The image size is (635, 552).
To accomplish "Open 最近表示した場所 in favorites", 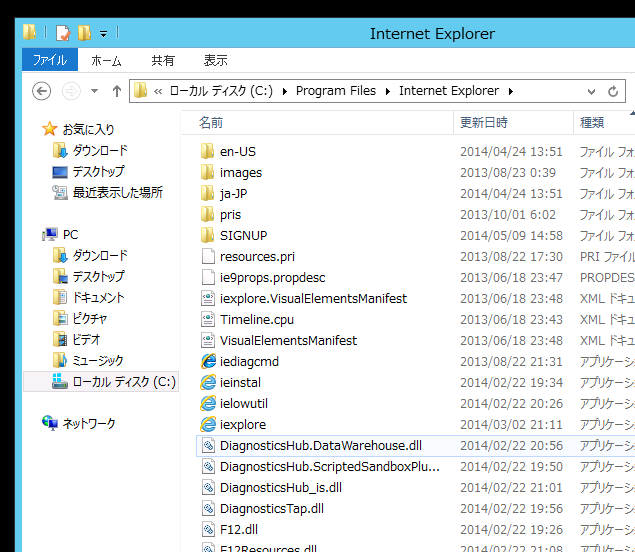I will (x=117, y=193).
